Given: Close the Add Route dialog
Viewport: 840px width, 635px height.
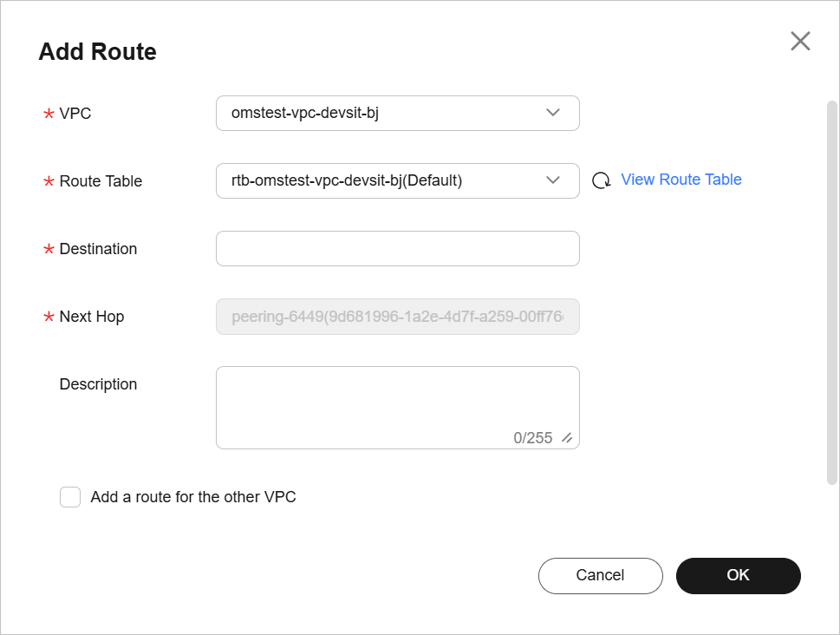Looking at the screenshot, I should (800, 41).
